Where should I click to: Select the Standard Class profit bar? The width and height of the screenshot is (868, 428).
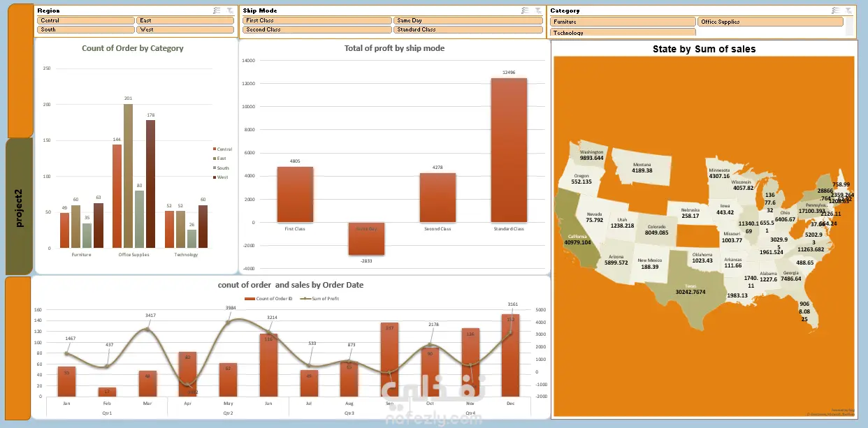(509, 150)
